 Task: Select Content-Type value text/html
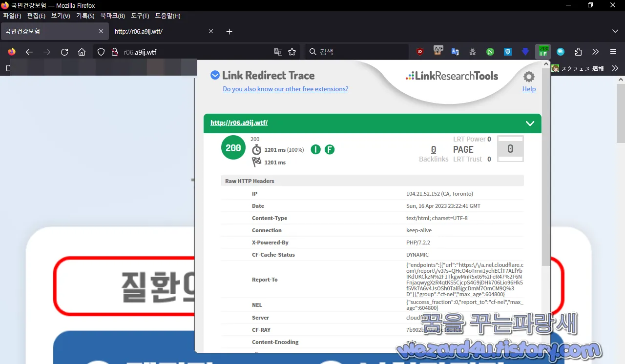tap(437, 218)
